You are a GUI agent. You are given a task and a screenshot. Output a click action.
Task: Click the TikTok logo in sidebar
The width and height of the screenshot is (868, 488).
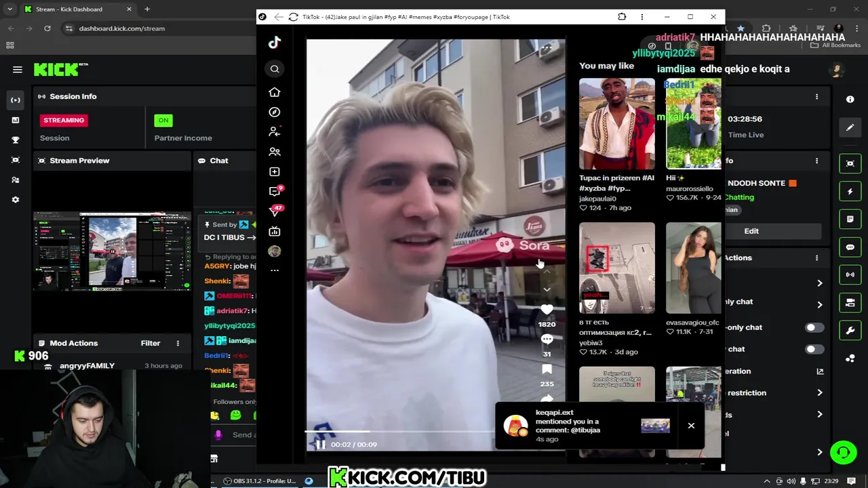coord(275,43)
